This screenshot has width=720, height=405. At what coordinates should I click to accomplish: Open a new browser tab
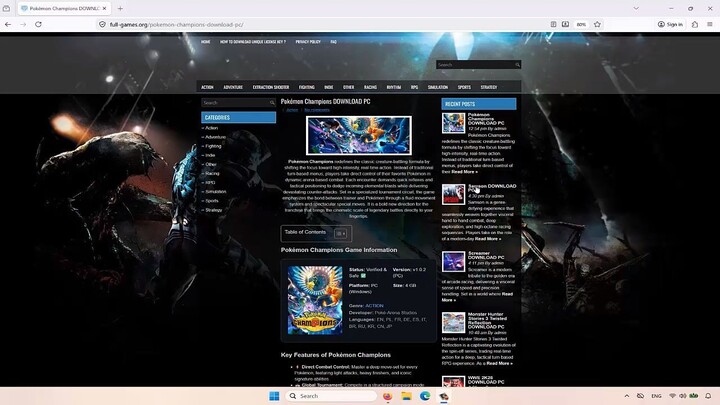(x=120, y=8)
